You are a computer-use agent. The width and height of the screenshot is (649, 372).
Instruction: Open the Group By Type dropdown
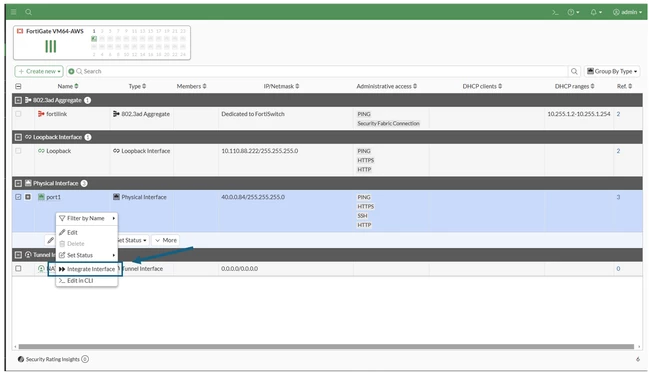tap(612, 71)
